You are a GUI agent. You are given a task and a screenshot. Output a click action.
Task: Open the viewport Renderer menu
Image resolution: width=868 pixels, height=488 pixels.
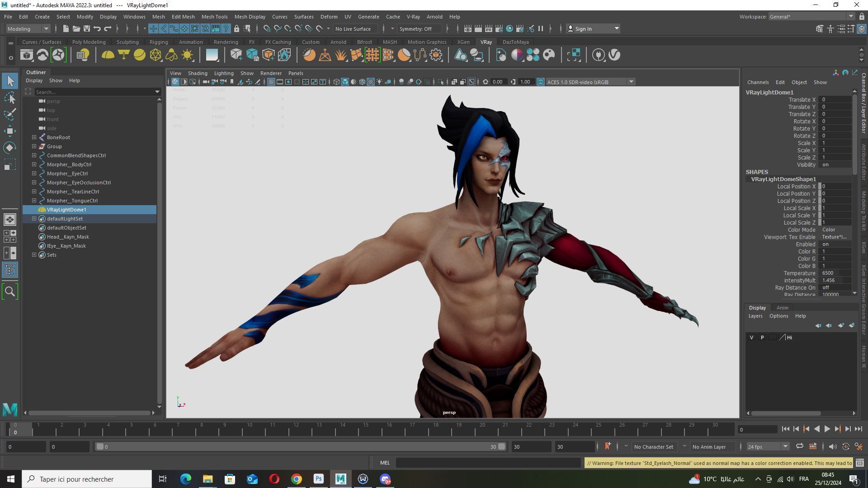tap(271, 73)
